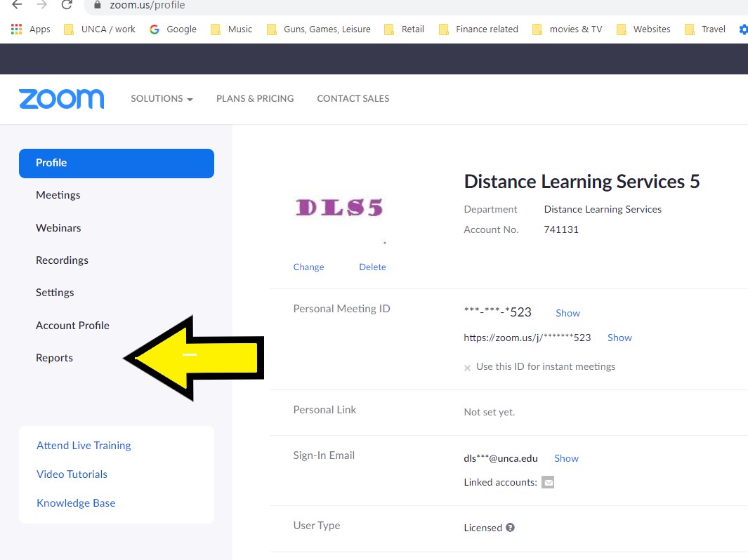This screenshot has width=748, height=560.
Task: Open the movies & TV bookmark folder
Action: click(x=567, y=29)
